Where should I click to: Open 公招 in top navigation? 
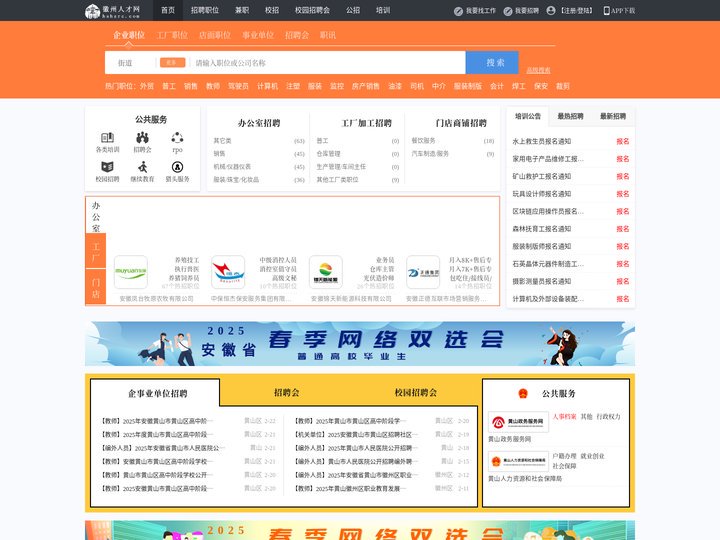coord(353,10)
